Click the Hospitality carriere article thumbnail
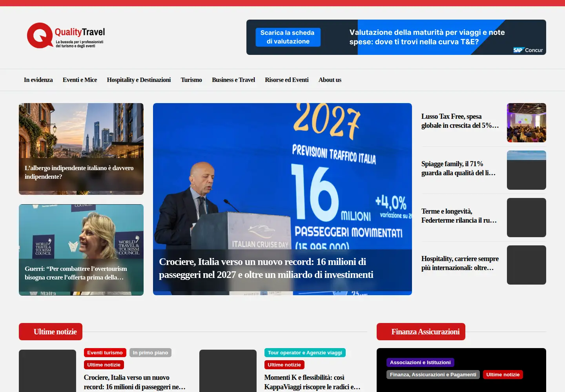 pos(527,265)
